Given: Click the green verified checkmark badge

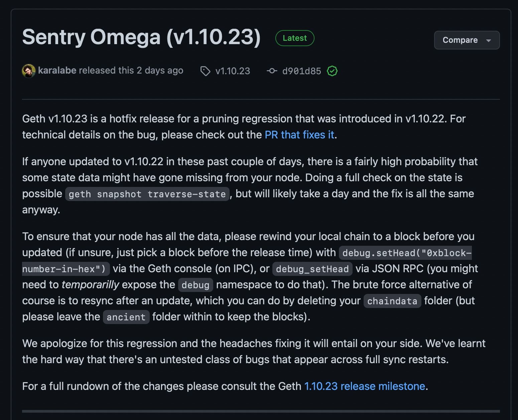Looking at the screenshot, I should click(332, 71).
